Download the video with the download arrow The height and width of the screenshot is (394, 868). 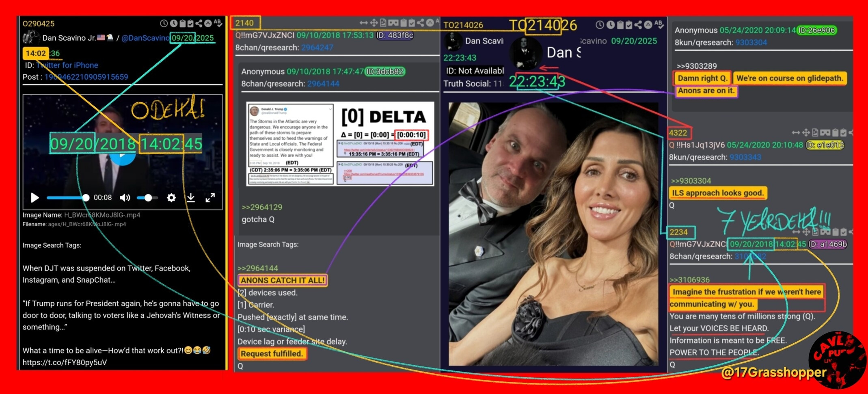click(191, 198)
